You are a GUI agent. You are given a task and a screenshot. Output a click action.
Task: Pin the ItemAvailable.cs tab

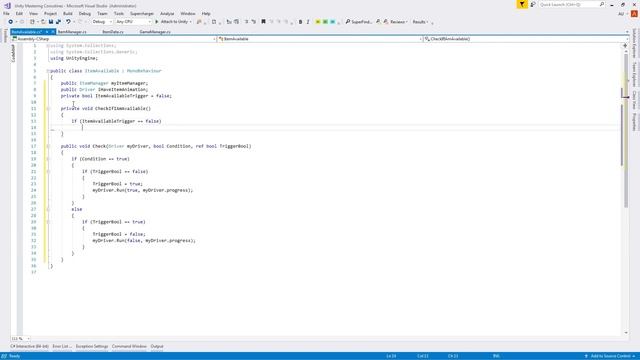click(47, 32)
